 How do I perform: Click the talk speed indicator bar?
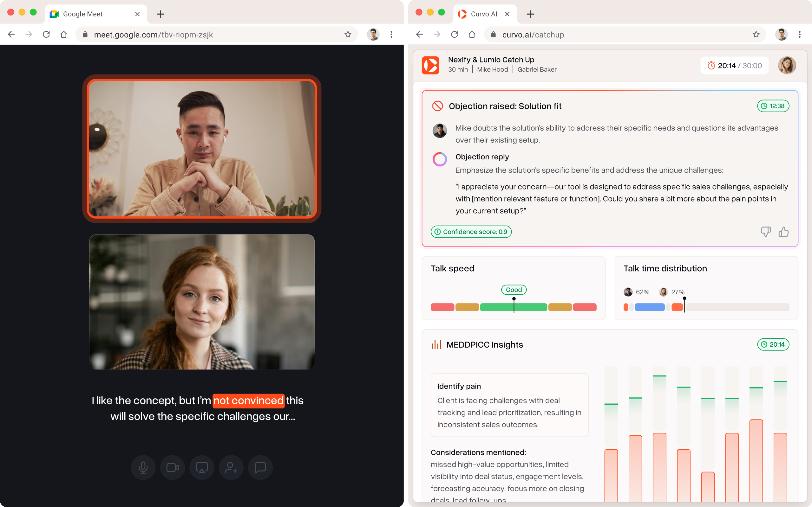pyautogui.click(x=514, y=307)
